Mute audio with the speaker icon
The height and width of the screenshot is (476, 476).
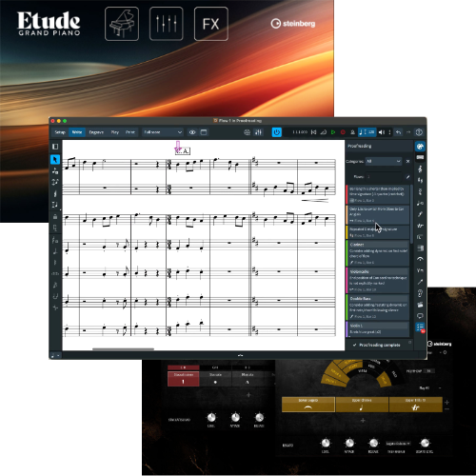382,132
